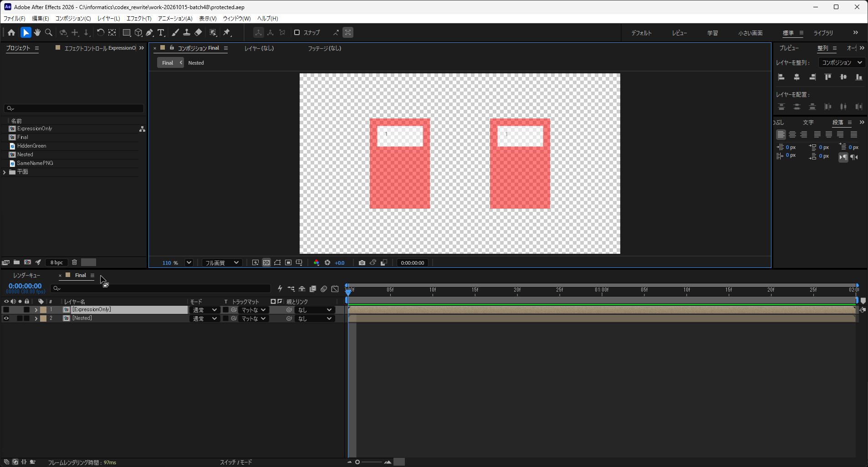Open the コンポジション(C) menu
This screenshot has height=467, width=868.
point(73,18)
